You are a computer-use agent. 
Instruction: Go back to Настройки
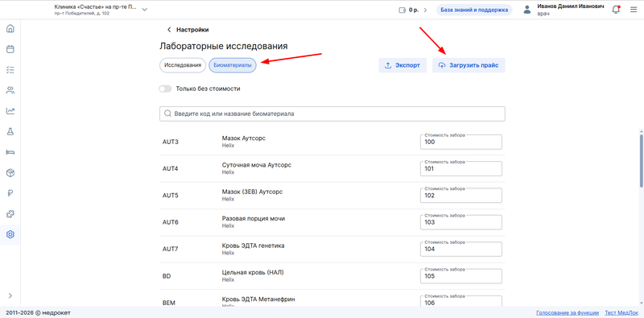tap(188, 30)
